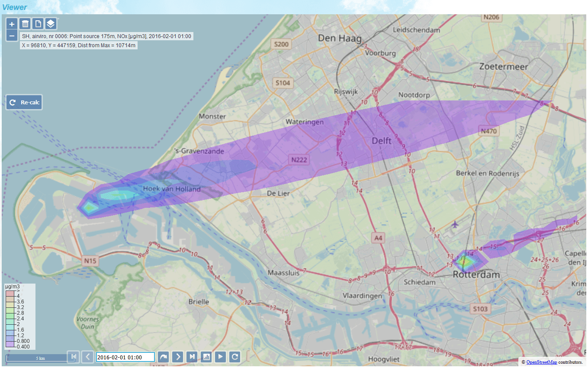Play the time animation
Image resolution: width=588 pixels, height=368 pixels.
(221, 357)
